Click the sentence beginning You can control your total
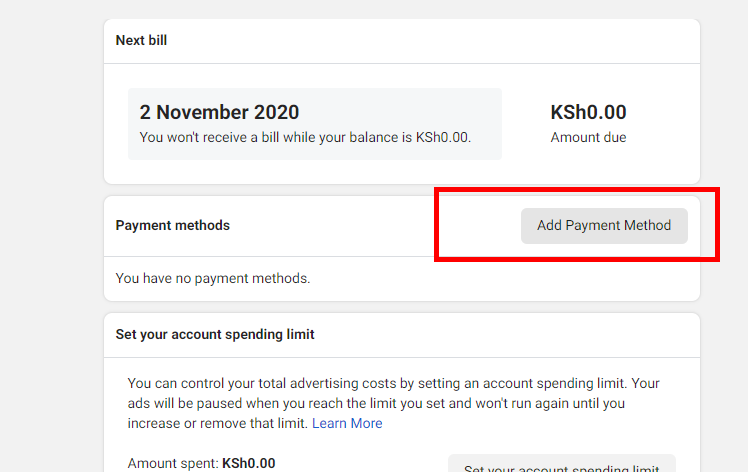748x472 pixels. click(x=377, y=383)
